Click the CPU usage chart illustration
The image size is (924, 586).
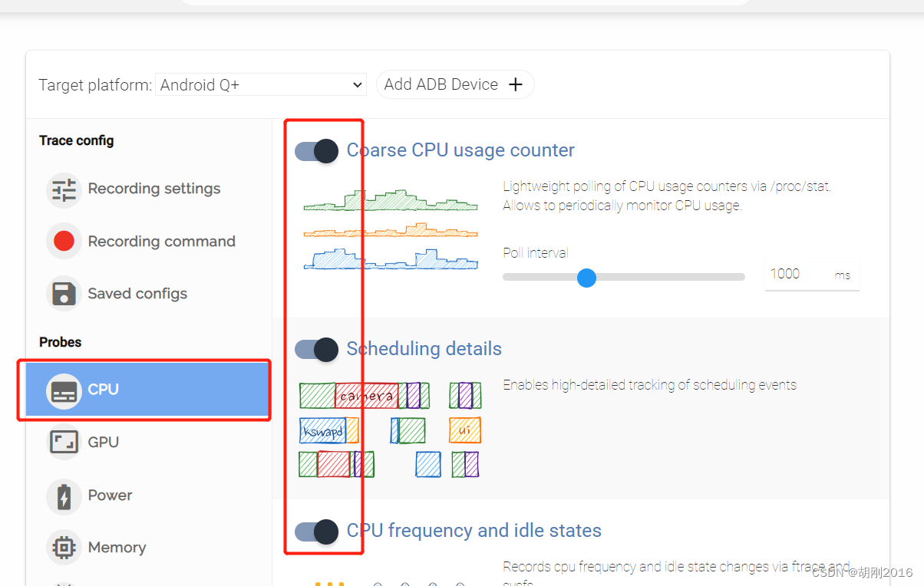click(391, 229)
